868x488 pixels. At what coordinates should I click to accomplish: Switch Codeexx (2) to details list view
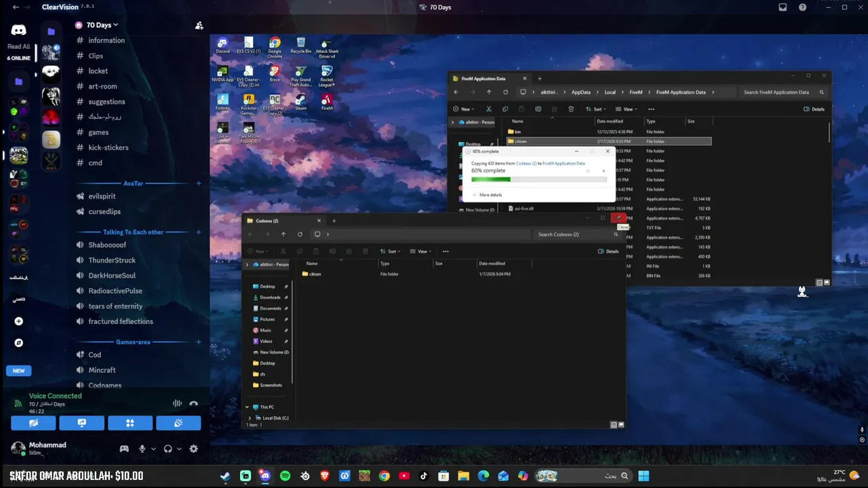[614, 425]
